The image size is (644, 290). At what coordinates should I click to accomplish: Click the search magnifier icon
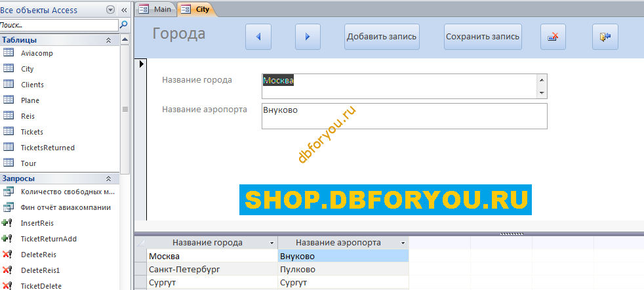(x=123, y=25)
